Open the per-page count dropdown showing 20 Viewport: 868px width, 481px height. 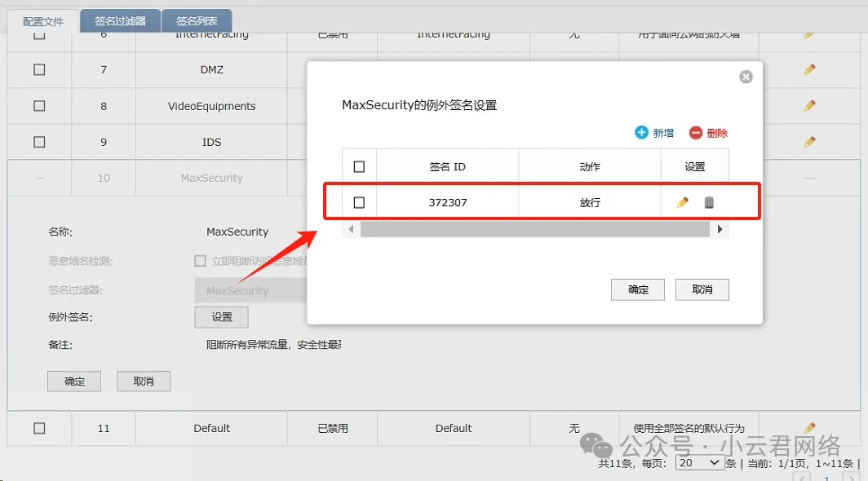pos(700,462)
